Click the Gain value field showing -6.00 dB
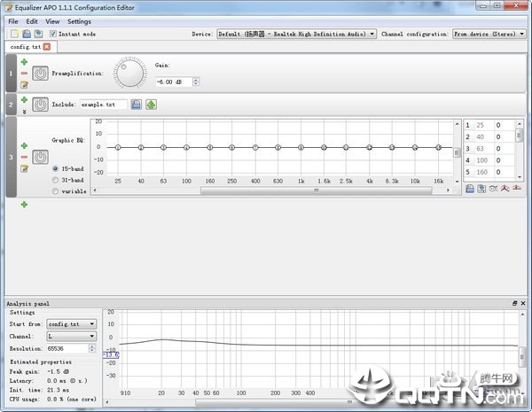This screenshot has height=412, width=532. [x=174, y=82]
